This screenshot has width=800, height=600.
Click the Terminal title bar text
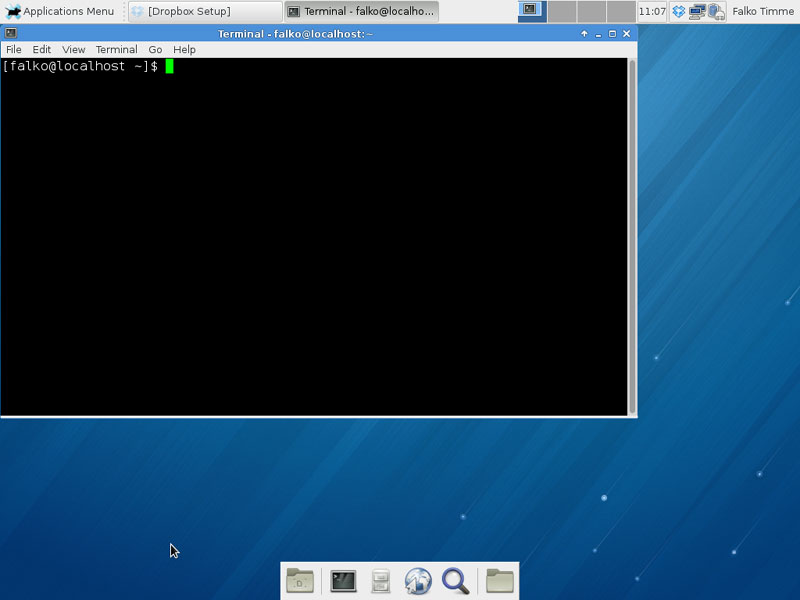[x=295, y=34]
